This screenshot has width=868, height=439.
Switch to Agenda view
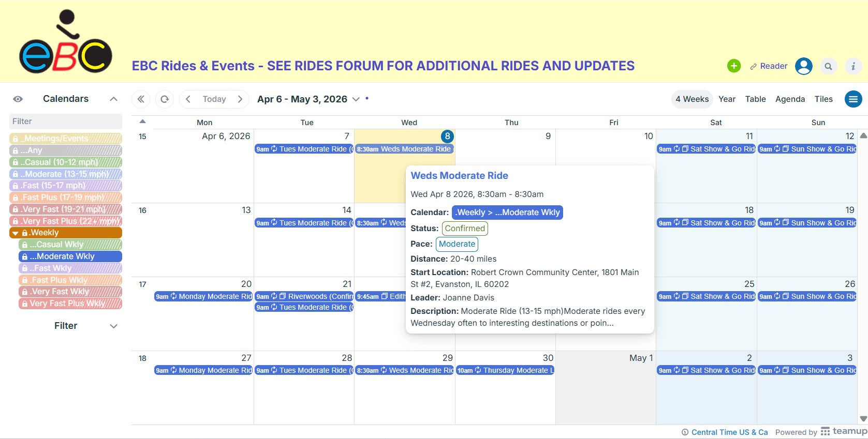(790, 99)
